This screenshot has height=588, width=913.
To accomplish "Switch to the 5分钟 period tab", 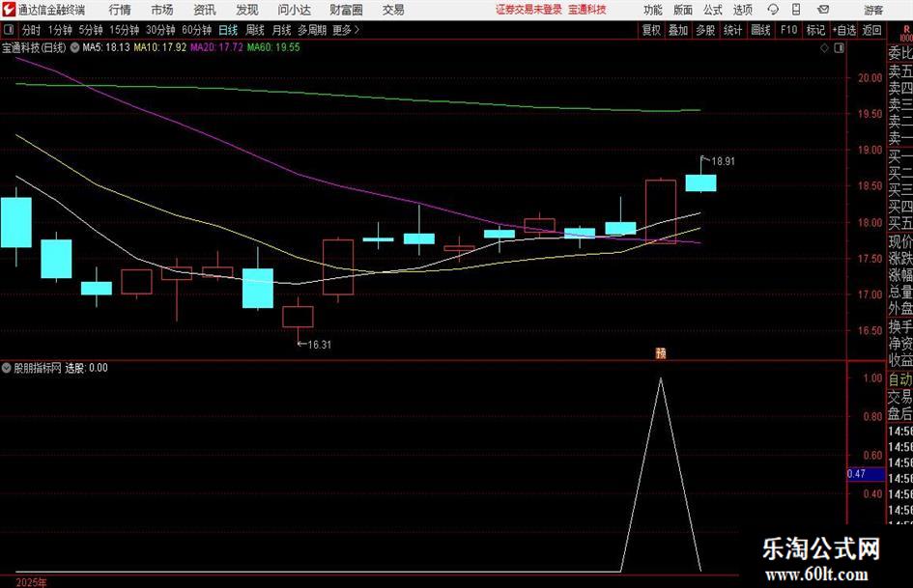I will pyautogui.click(x=91, y=30).
